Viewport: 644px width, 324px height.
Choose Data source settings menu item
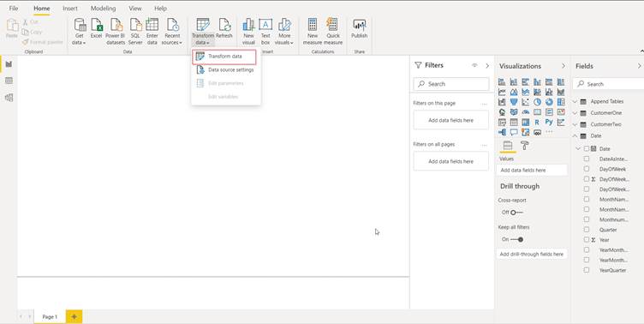point(226,70)
